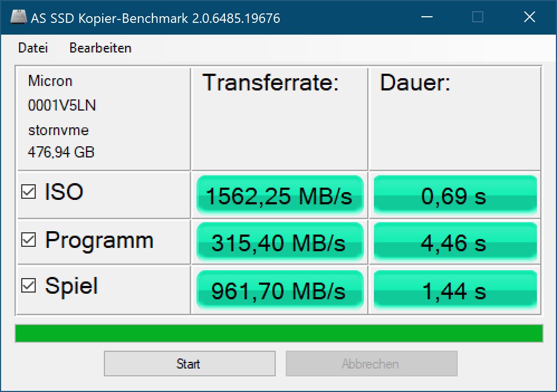The width and height of the screenshot is (557, 392).
Task: Disable the Spiel benchmark checkbox
Action: pos(28,286)
